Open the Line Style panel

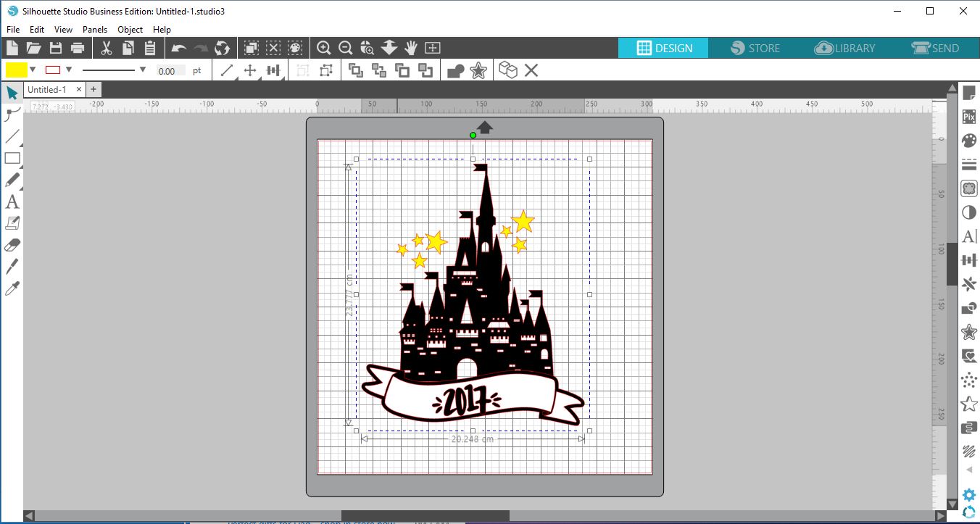tap(969, 165)
